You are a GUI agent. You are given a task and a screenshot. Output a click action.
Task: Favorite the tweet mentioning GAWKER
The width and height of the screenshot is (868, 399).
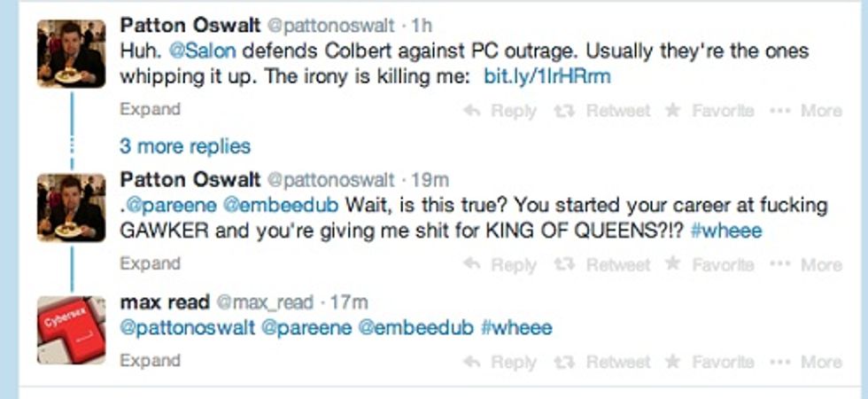[709, 264]
